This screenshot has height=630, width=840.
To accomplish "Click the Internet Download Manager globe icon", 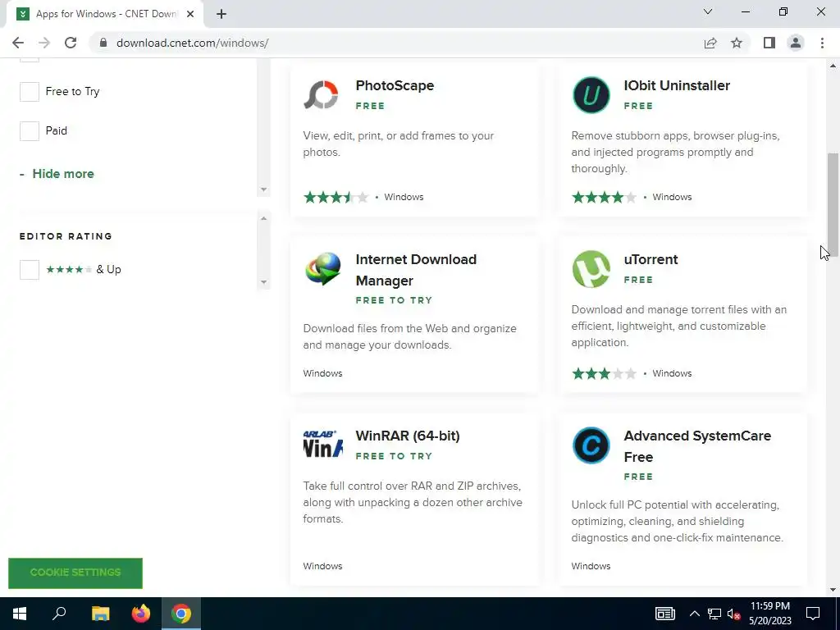I will point(322,269).
